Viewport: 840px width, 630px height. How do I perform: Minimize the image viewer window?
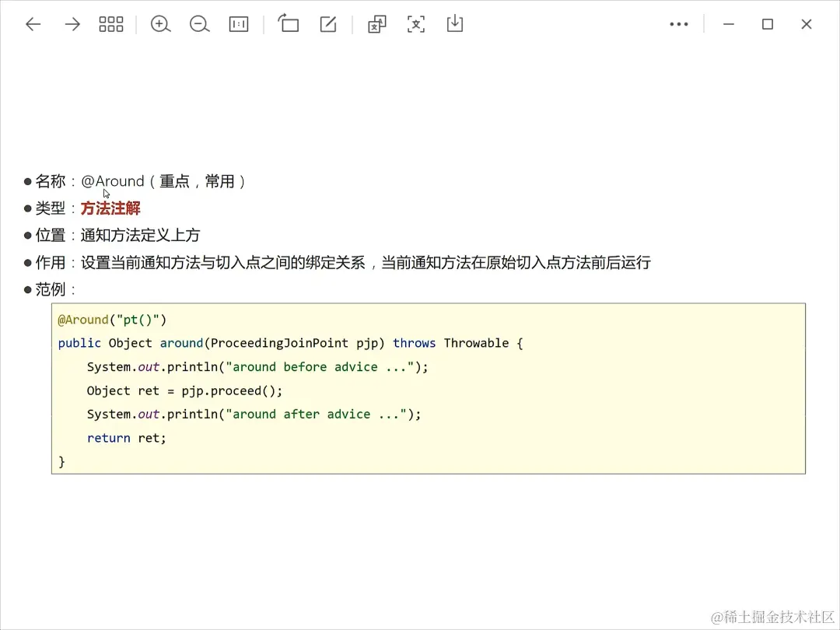coord(729,24)
